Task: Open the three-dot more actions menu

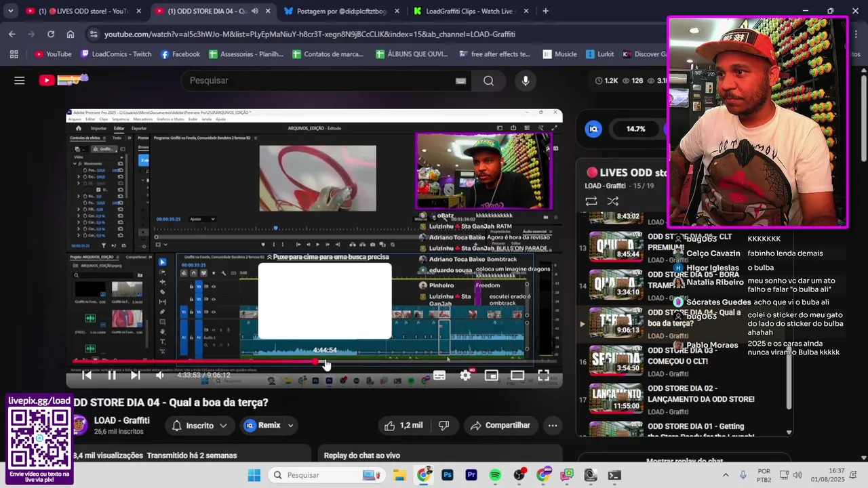Action: tap(553, 426)
